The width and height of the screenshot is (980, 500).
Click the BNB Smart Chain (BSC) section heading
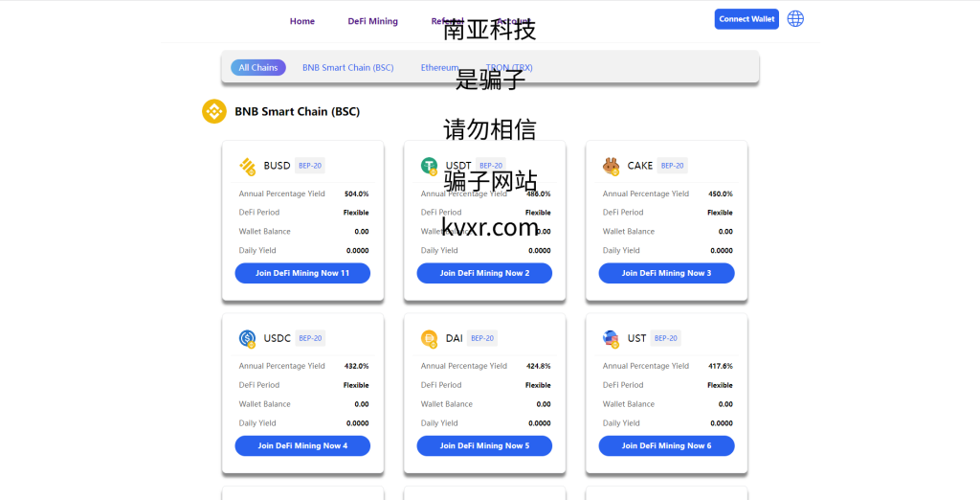297,112
